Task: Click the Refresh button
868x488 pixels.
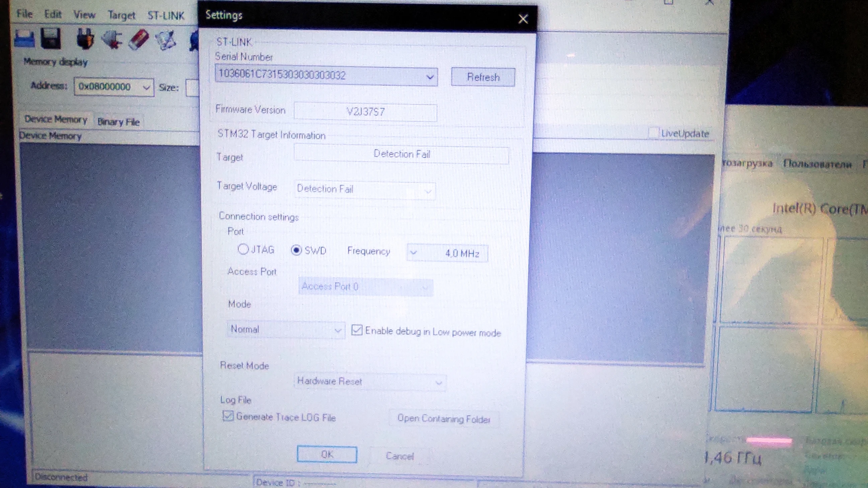Action: [483, 77]
